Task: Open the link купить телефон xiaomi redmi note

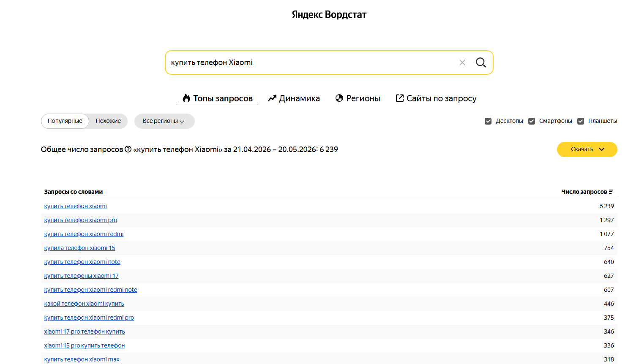Action: [91, 290]
